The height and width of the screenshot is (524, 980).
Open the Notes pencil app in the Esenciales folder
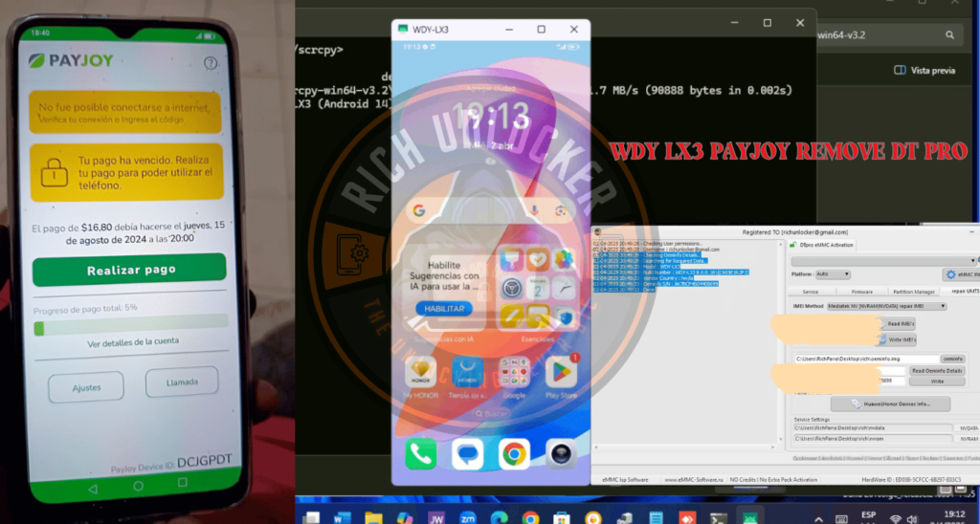click(512, 317)
